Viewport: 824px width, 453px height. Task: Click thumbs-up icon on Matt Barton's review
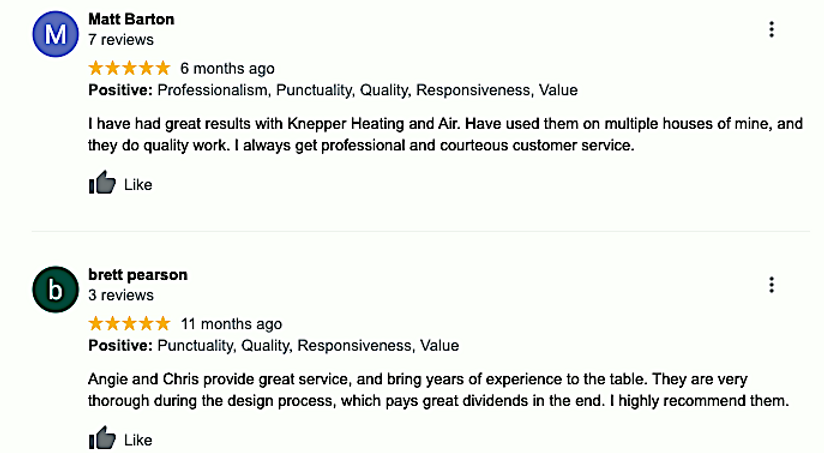pos(102,184)
